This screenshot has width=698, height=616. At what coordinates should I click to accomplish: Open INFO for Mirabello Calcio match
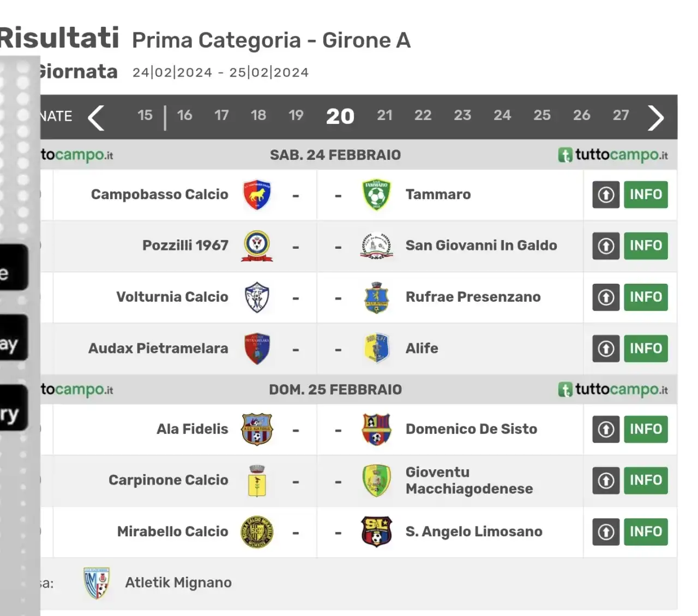[646, 532]
